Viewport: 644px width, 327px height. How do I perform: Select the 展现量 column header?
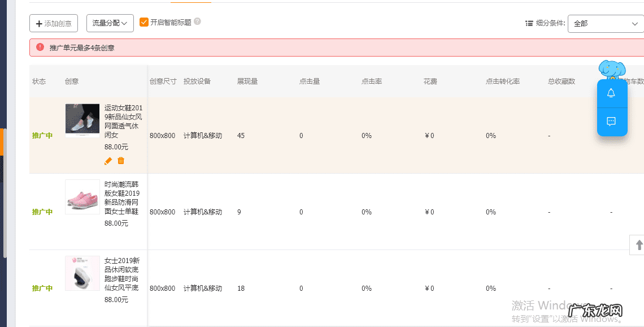(249, 81)
